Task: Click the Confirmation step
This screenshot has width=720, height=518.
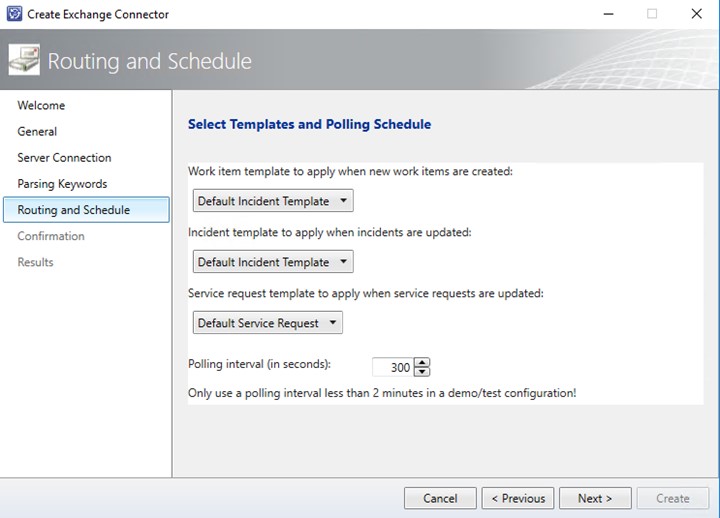Action: coord(51,236)
